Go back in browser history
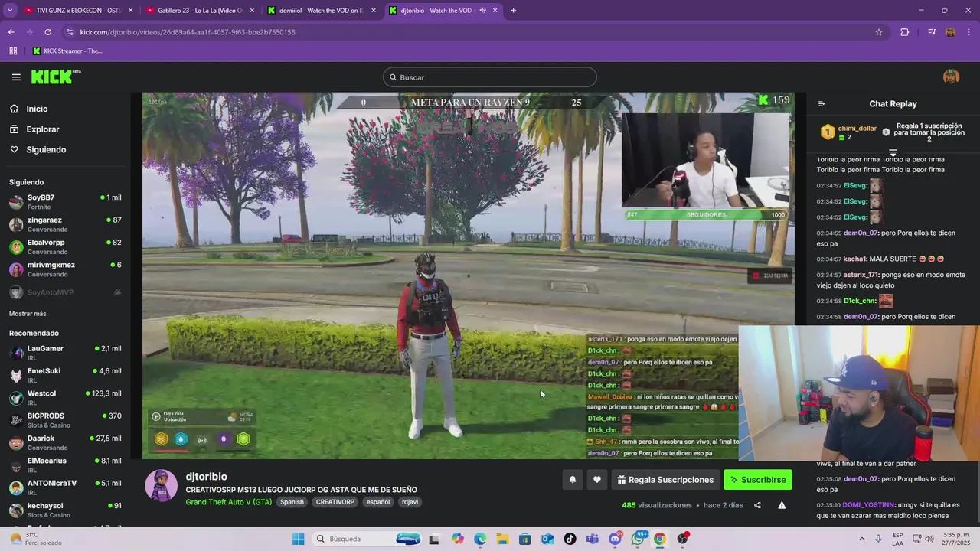Screen dimensions: 980x551 point(11,32)
